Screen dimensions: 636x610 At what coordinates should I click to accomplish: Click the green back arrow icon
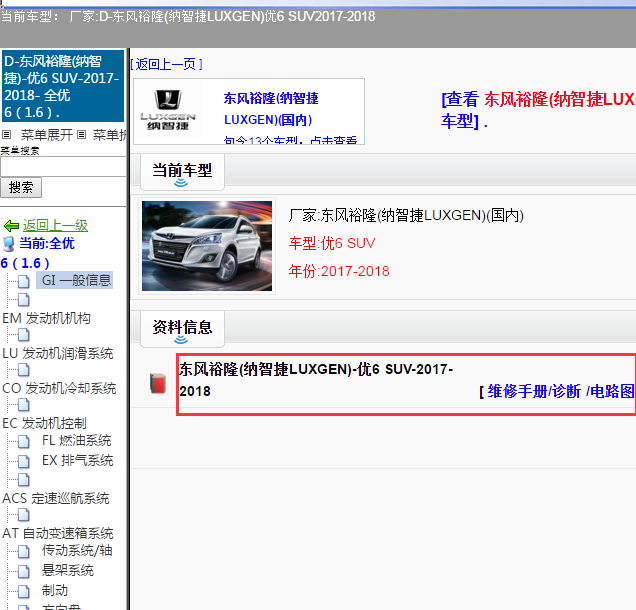point(11,226)
